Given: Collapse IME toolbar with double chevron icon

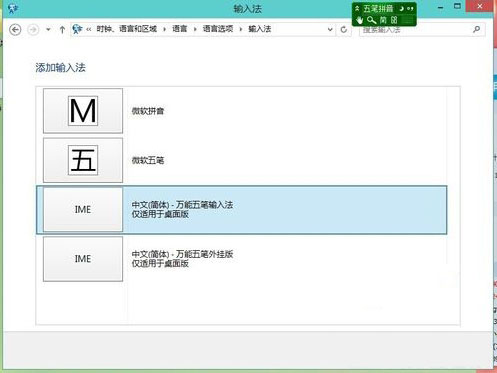Looking at the screenshot, I should coord(357,8).
